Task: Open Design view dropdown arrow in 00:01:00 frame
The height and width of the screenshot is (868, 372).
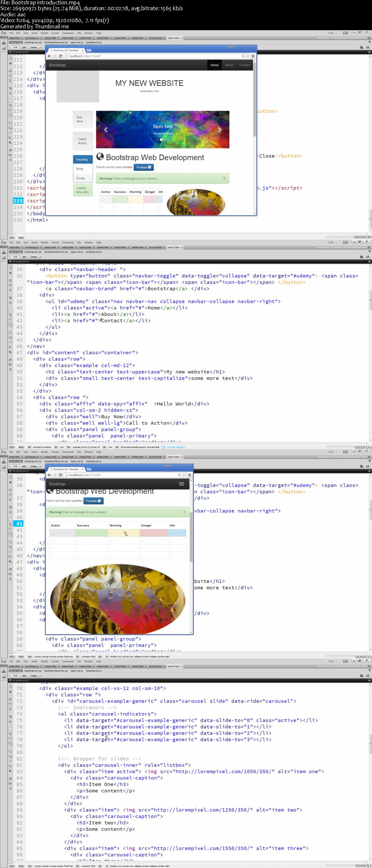Action: (40, 257)
